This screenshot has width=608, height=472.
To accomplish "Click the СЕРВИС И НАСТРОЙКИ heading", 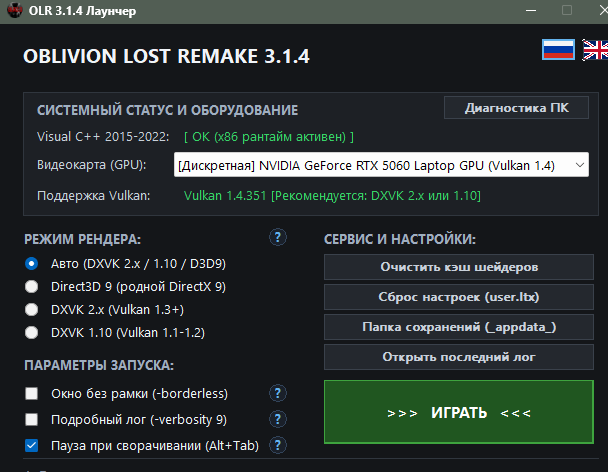I will (x=400, y=239).
